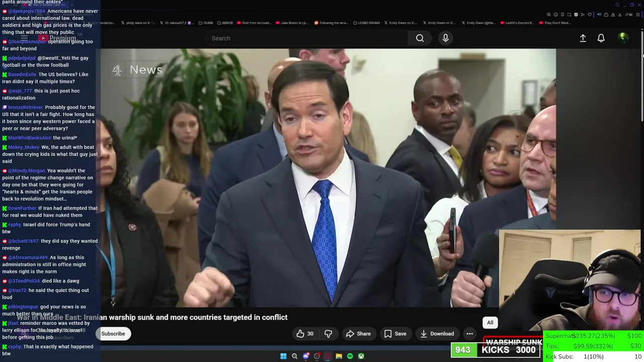Open YouTube notifications bell
644x362 pixels.
[601, 38]
